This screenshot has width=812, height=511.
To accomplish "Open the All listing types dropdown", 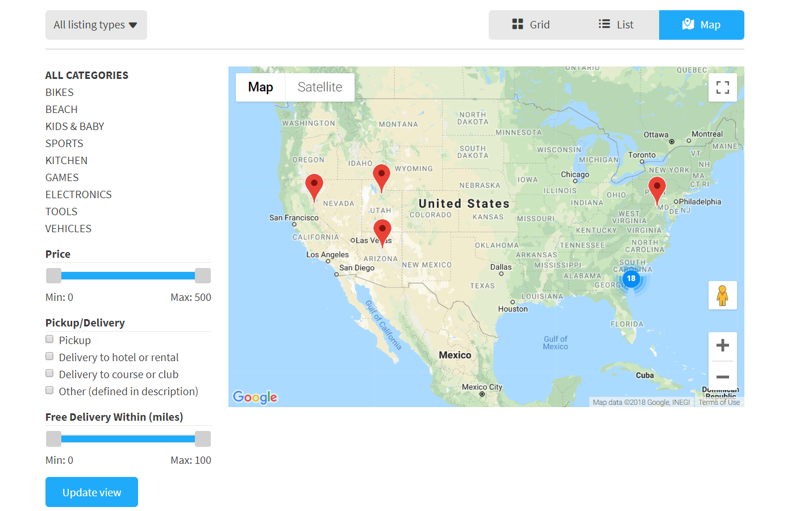I will pos(96,25).
